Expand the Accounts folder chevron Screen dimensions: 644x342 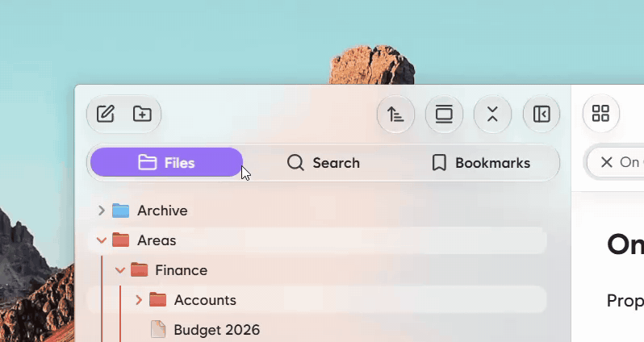(x=139, y=300)
